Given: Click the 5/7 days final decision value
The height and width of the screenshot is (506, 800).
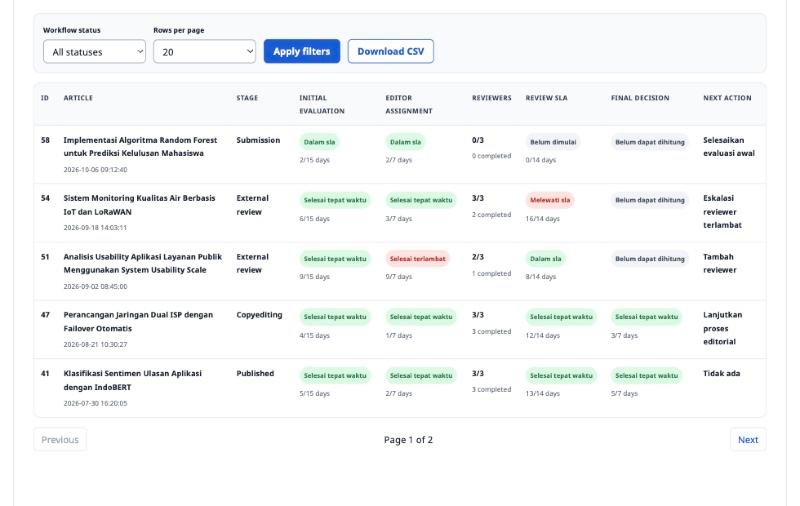Looking at the screenshot, I should tap(624, 394).
